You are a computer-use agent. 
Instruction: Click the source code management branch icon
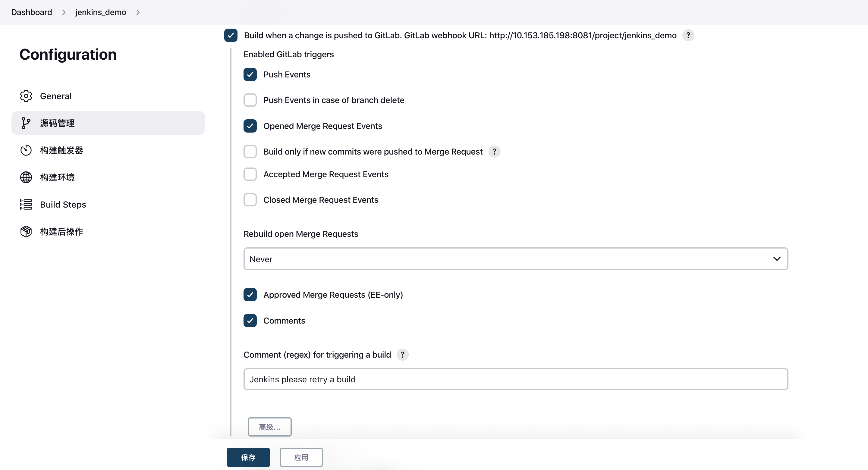[x=26, y=123]
